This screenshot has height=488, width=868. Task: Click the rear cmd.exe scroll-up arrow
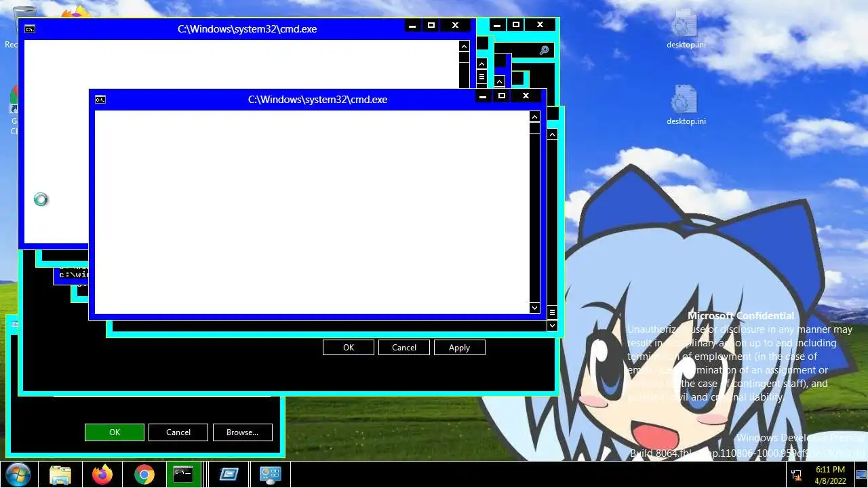(464, 46)
